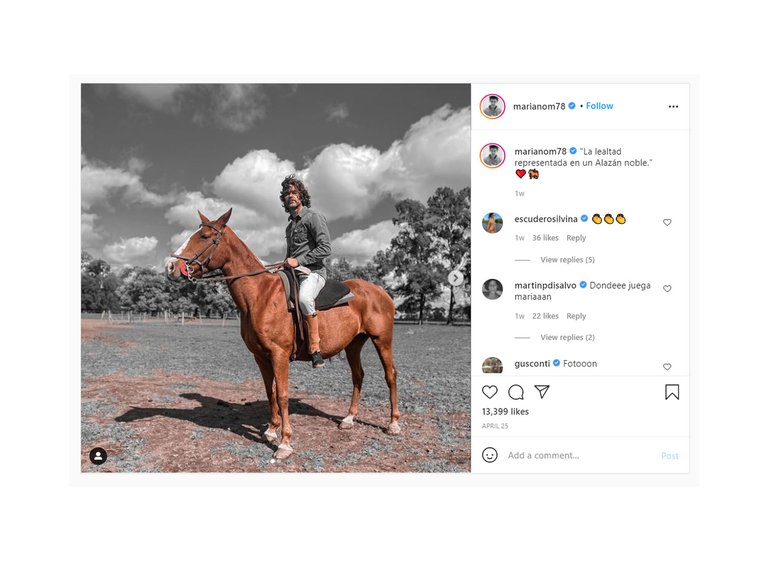This screenshot has width=768, height=576.
Task: Reply to martinpdisalvo's comment
Action: (576, 316)
